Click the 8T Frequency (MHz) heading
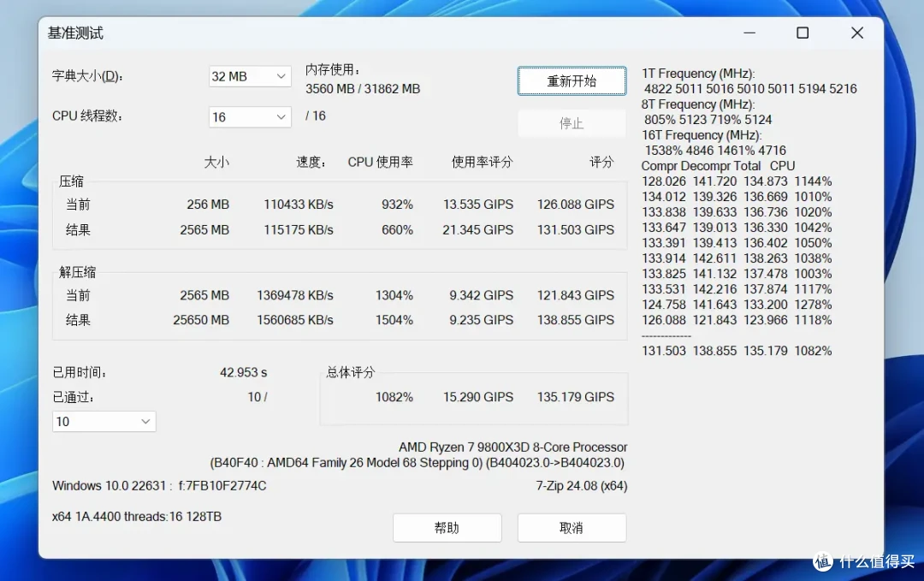This screenshot has width=924, height=581. point(698,104)
